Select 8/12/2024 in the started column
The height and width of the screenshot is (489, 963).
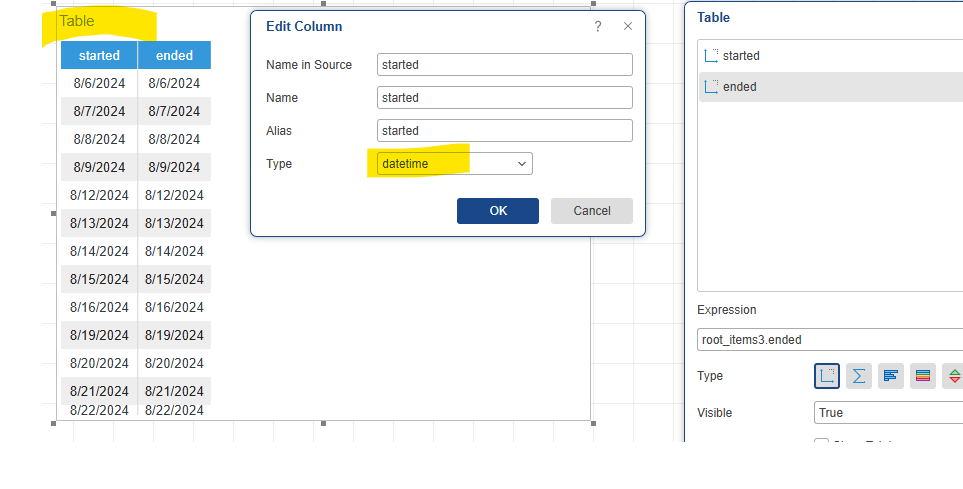point(99,195)
